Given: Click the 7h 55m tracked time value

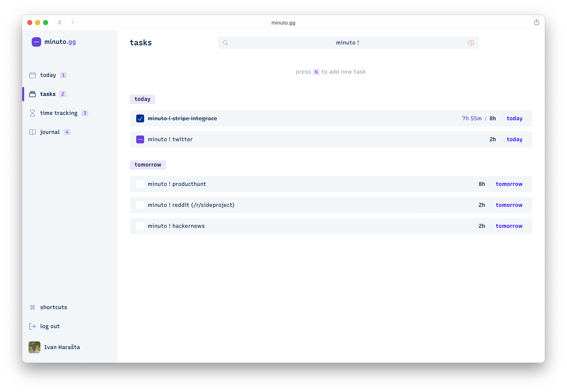Looking at the screenshot, I should click(472, 119).
